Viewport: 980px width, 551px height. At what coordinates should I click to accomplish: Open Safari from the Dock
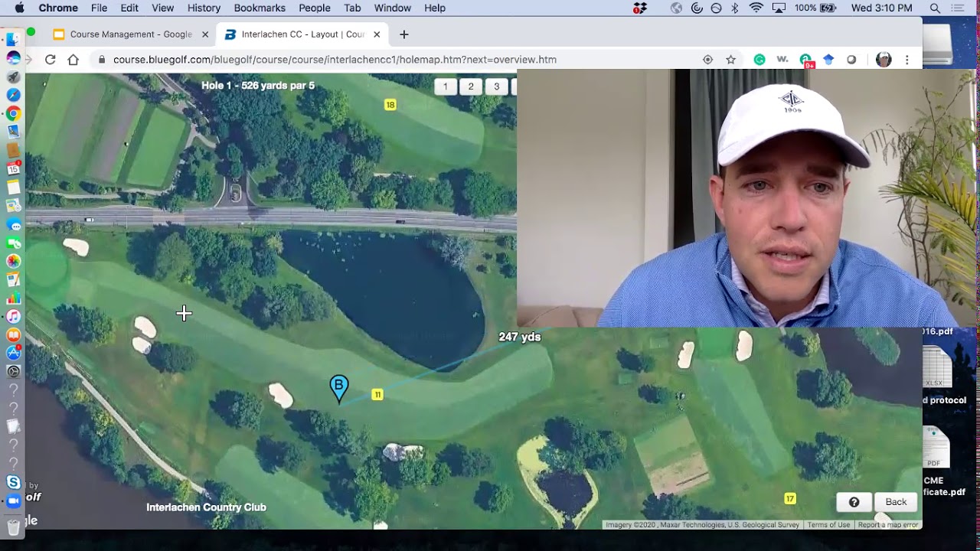tap(13, 95)
